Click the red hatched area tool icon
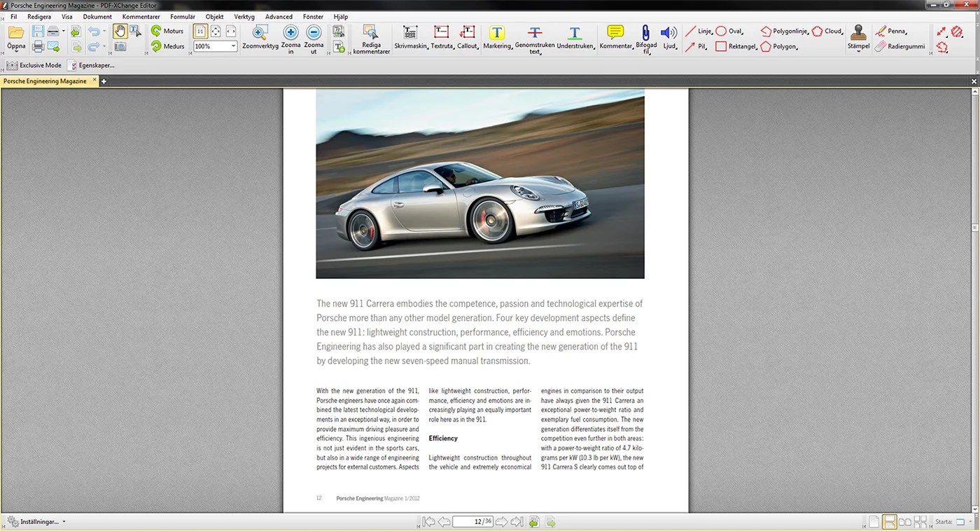This screenshot has height=531, width=980. click(957, 32)
